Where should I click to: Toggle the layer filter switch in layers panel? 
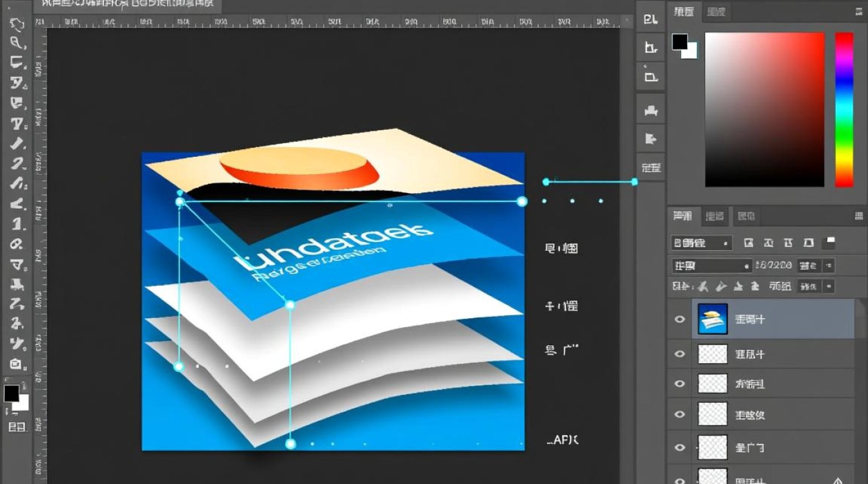point(829,243)
